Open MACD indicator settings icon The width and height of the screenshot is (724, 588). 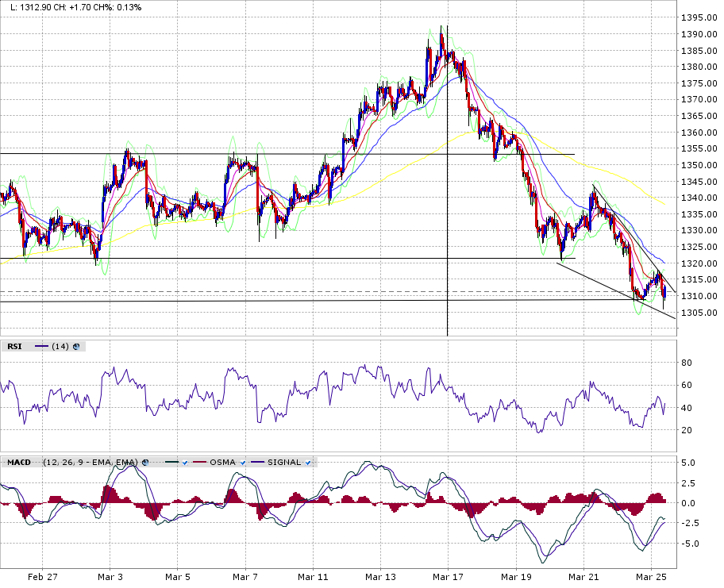click(145, 463)
